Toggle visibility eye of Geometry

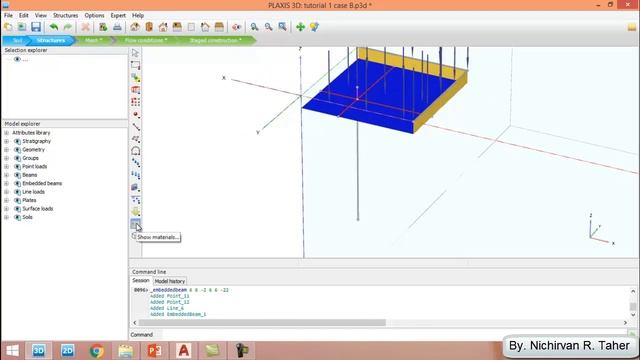pos(17,150)
